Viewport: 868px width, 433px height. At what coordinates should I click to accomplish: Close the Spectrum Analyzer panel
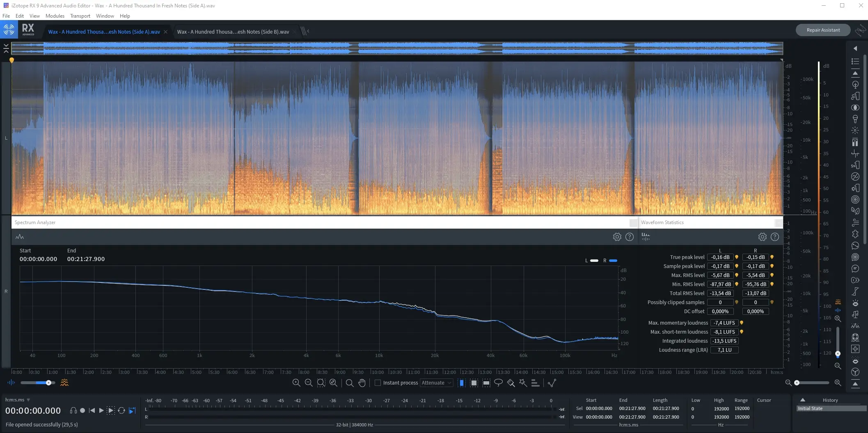633,223
